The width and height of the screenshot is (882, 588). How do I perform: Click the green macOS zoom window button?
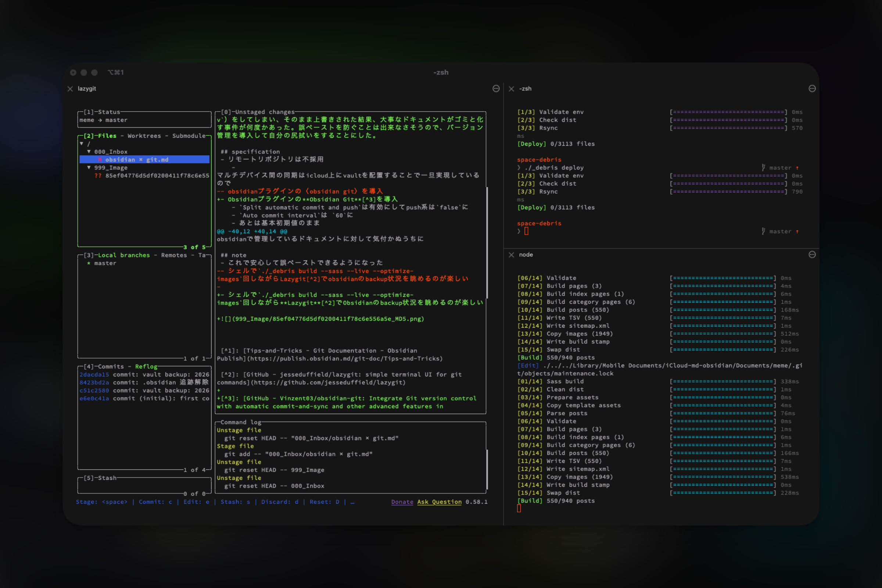[94, 73]
